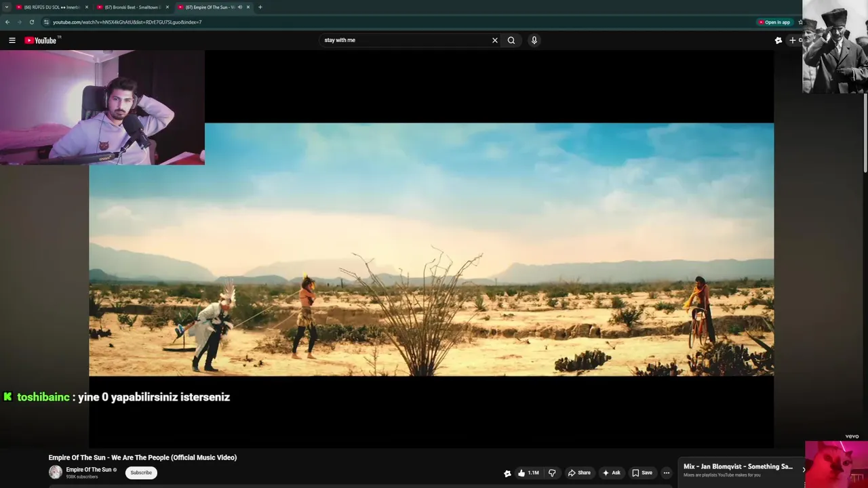Viewport: 868px width, 488px height.
Task: Save the video to a playlist
Action: [642, 472]
